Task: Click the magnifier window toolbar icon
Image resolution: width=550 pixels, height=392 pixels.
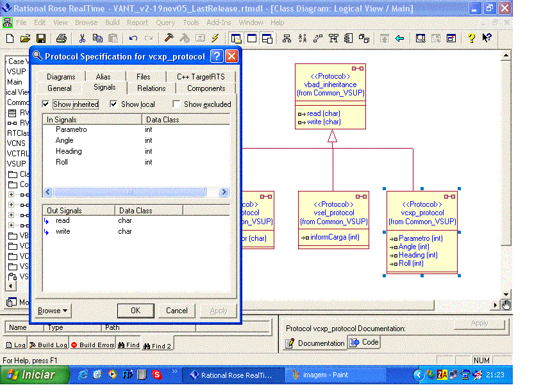Action: pyautogui.click(x=421, y=38)
